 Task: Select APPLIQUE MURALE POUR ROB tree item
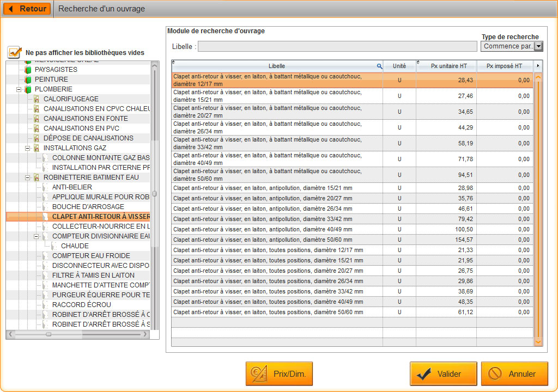coord(101,197)
